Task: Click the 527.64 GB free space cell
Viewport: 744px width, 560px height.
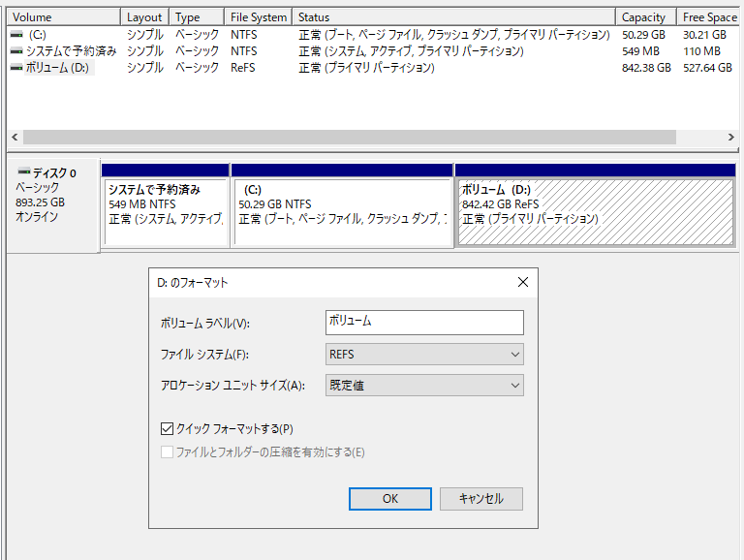Action: [707, 68]
